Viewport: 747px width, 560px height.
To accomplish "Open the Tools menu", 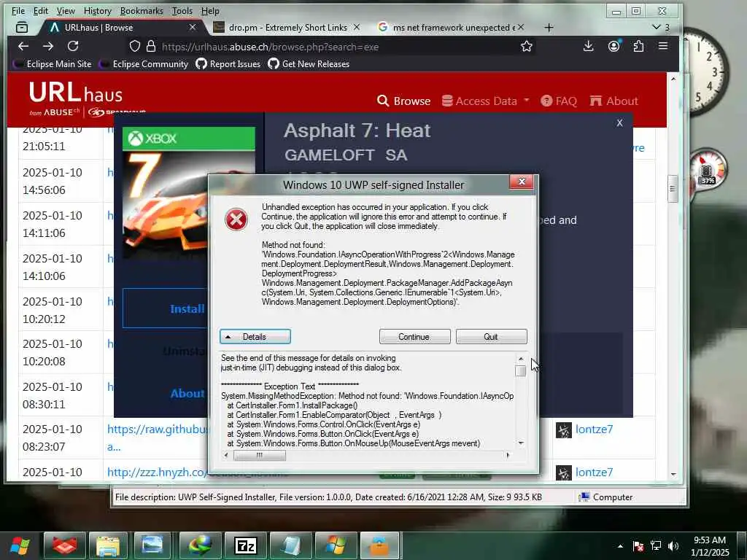I will (x=182, y=10).
